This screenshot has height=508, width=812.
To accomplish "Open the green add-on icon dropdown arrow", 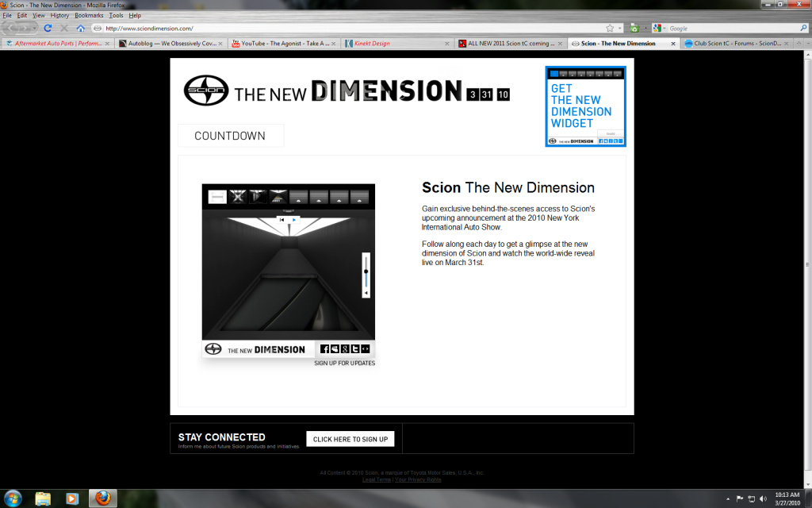I will point(645,28).
